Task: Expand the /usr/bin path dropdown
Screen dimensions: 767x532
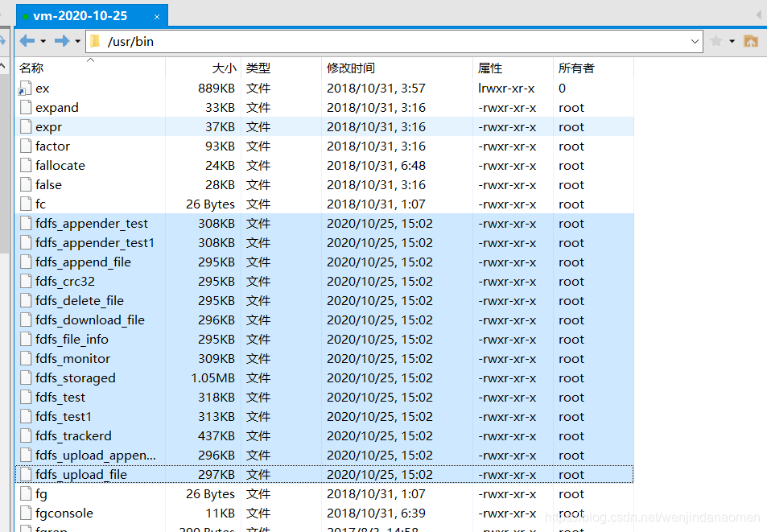Action: (695, 42)
